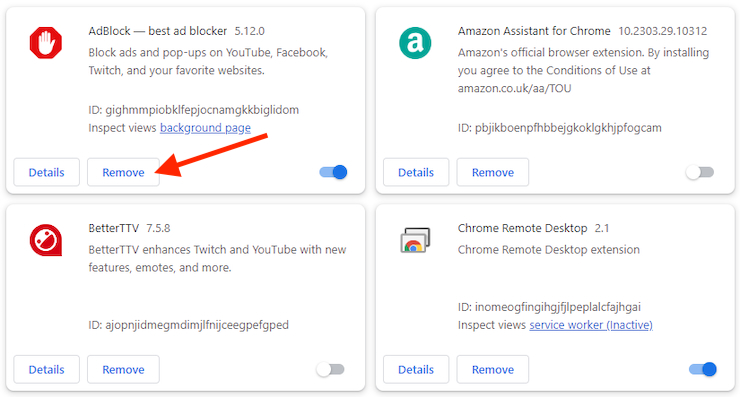Click version number 10.2303.29.10312
740x397 pixels.
(x=663, y=31)
